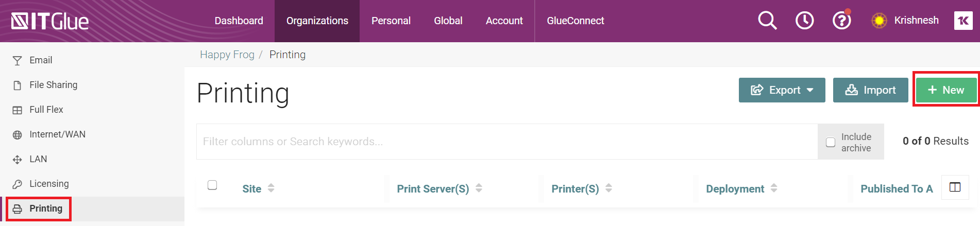Screen dimensions: 980x226
Task: Open the Account tab
Action: tap(504, 21)
